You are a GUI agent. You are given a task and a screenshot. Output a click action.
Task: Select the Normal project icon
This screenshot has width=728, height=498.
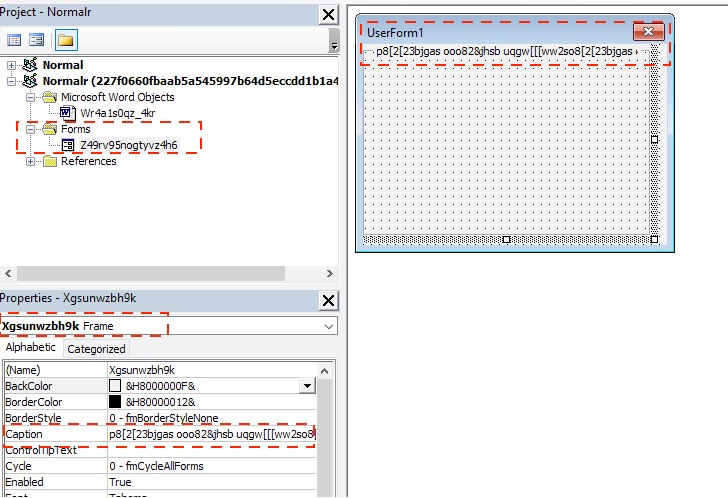point(30,65)
